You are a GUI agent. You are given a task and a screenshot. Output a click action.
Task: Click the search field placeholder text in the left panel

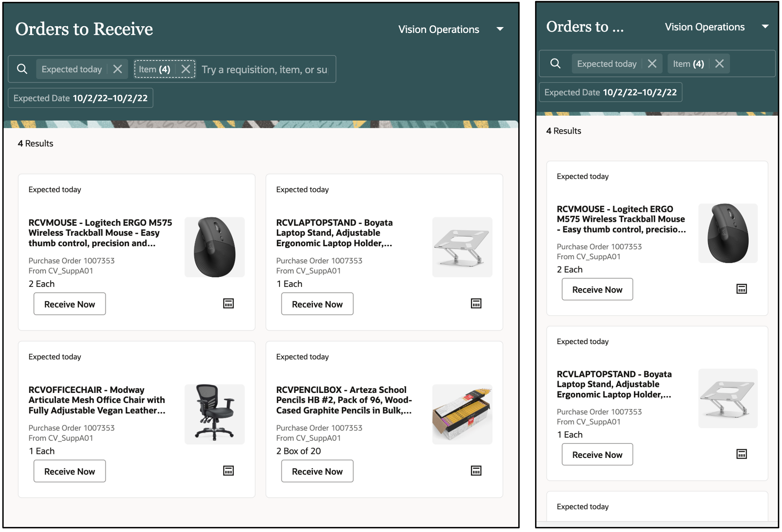coord(264,70)
